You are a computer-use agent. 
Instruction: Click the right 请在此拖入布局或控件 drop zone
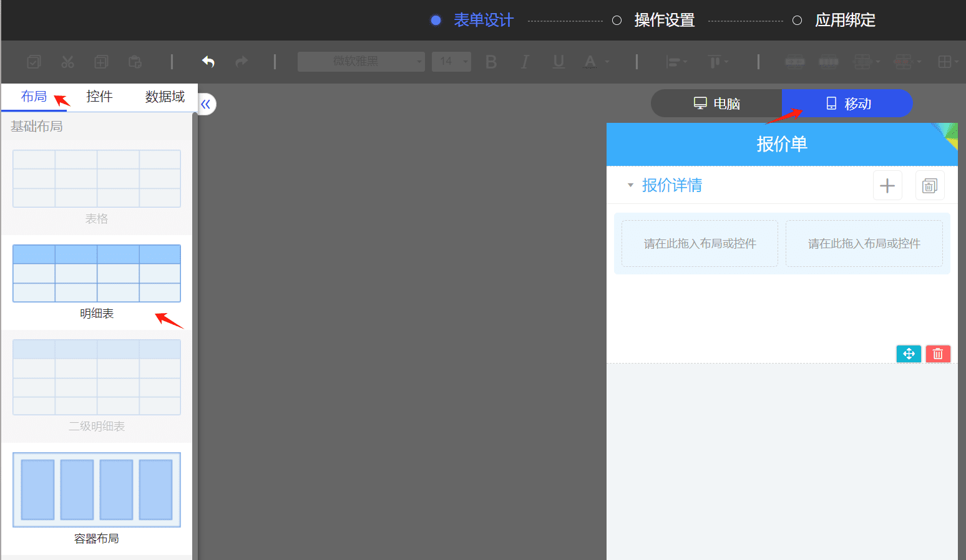point(864,244)
